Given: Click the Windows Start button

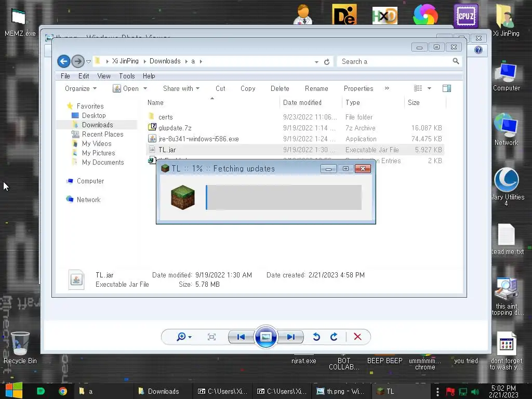Looking at the screenshot, I should [14, 391].
